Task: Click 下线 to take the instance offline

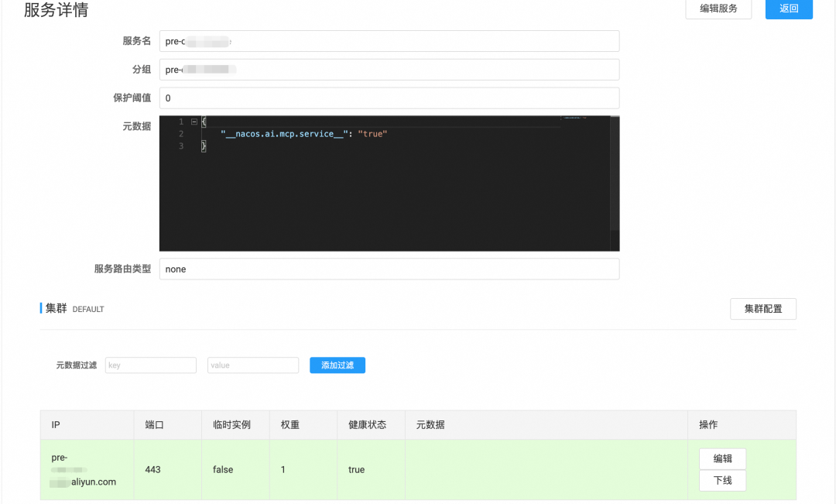Action: pos(721,480)
